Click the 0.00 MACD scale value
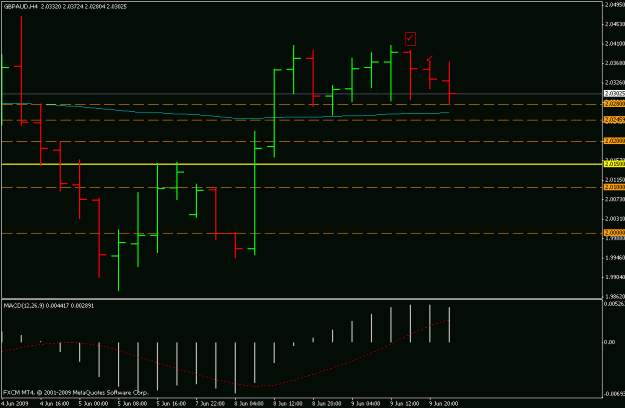Viewport: 625px width, 408px height. click(609, 342)
